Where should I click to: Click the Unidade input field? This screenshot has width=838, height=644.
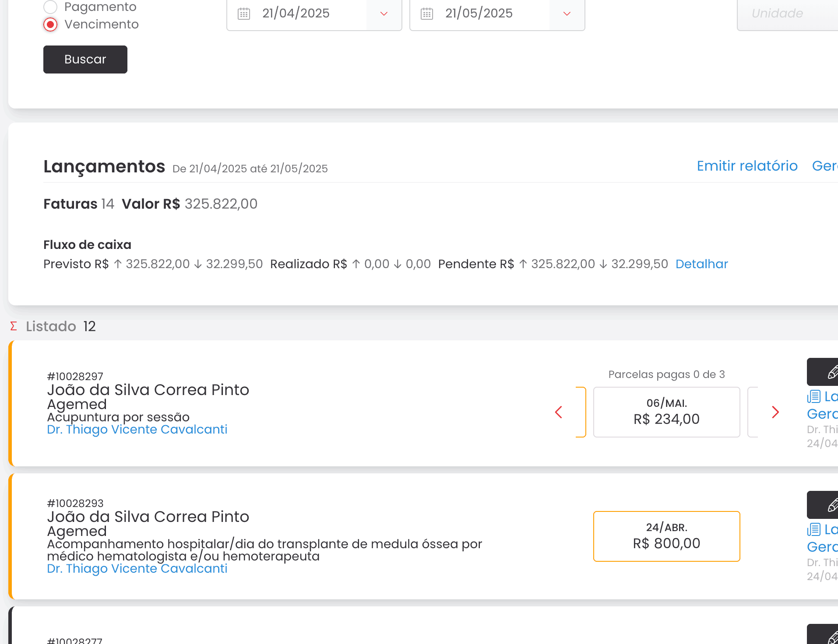point(787,14)
